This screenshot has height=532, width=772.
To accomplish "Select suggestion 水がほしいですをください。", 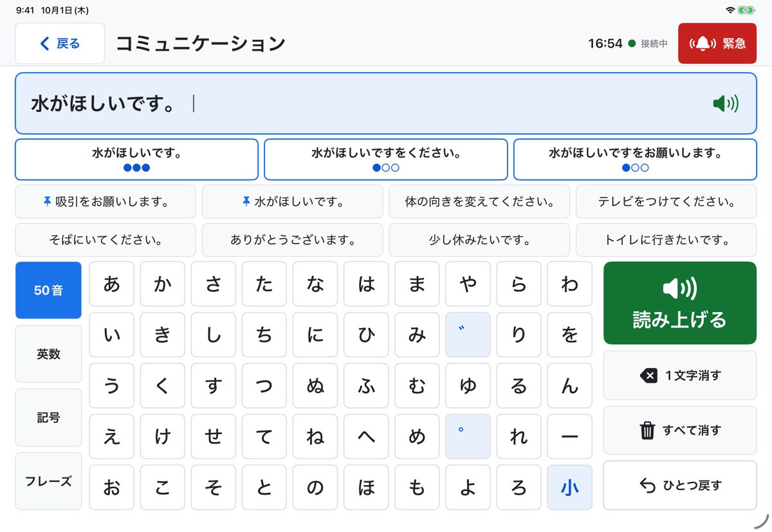I will tap(386, 160).
